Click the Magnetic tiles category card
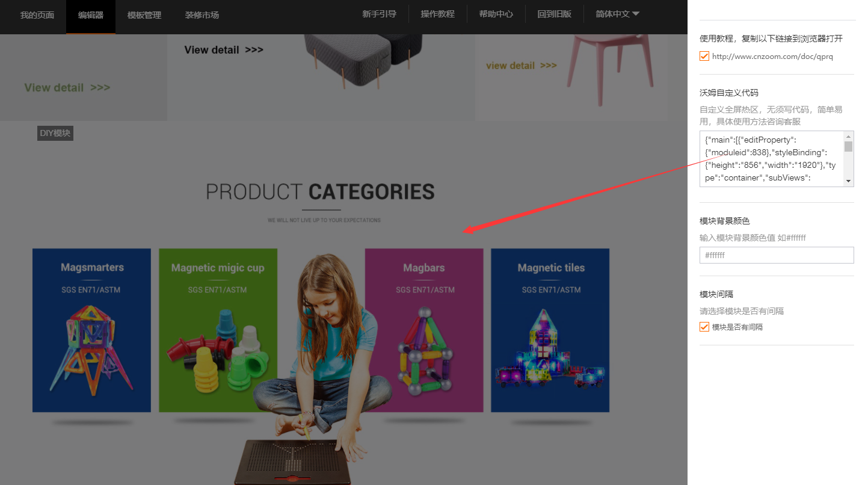Viewport: 868px width, 485px height. click(x=550, y=330)
